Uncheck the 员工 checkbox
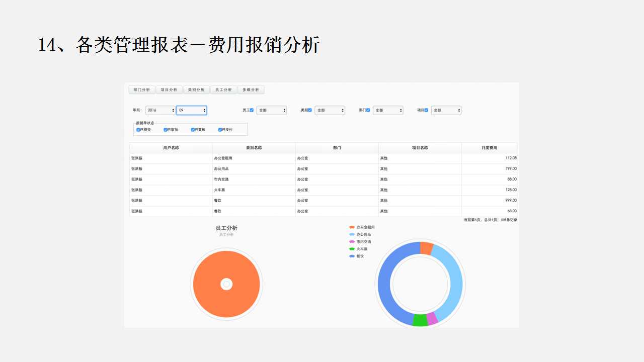Image resolution: width=644 pixels, height=362 pixels. [x=252, y=110]
